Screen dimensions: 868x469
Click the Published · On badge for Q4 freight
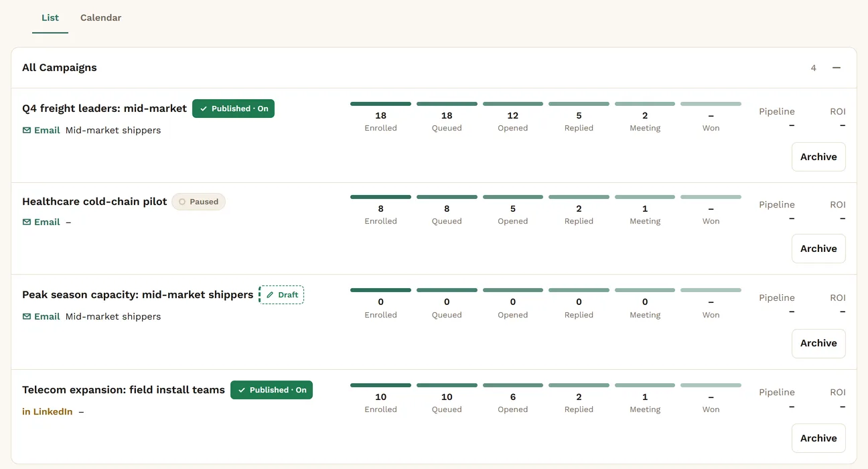coord(233,109)
